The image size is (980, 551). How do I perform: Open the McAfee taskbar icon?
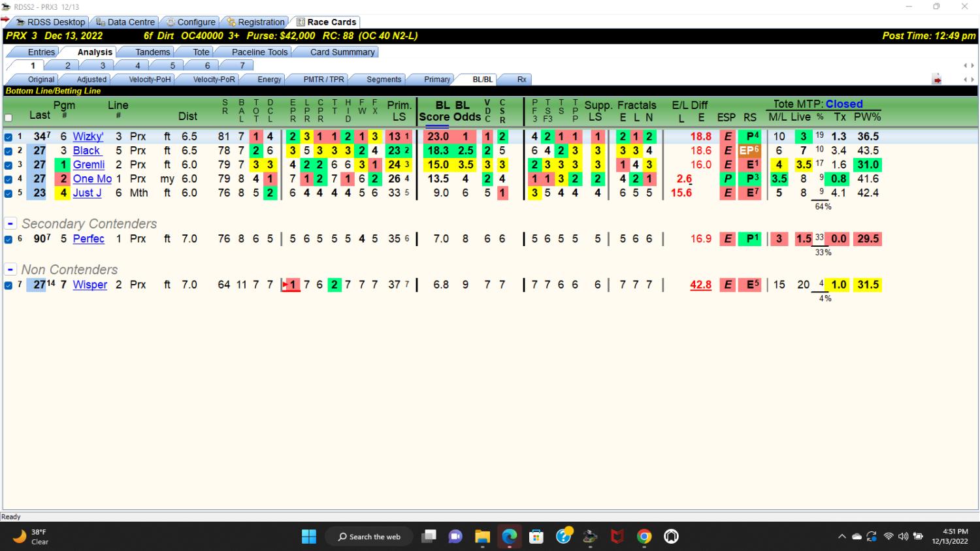pyautogui.click(x=617, y=537)
